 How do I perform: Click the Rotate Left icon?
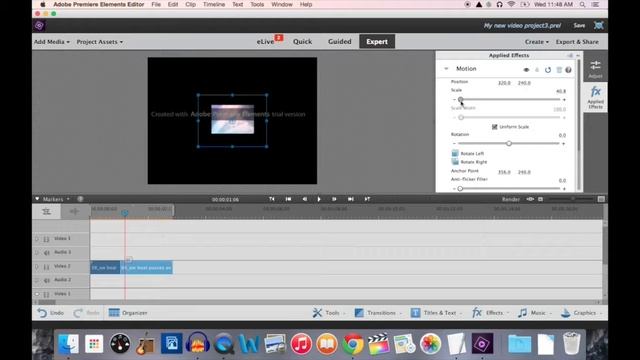455,153
